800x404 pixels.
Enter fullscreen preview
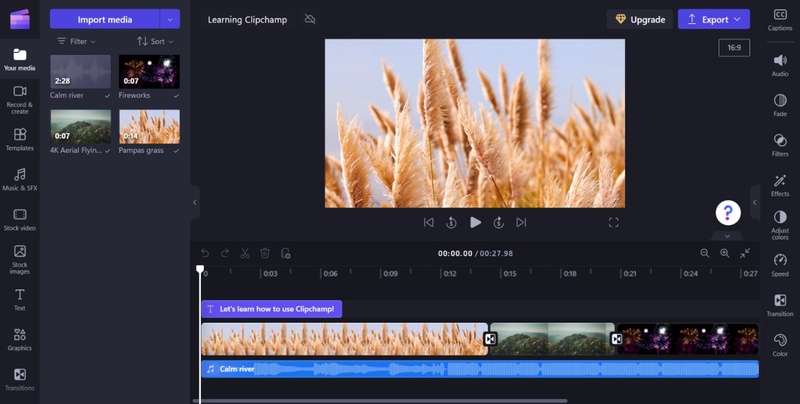pyautogui.click(x=613, y=222)
